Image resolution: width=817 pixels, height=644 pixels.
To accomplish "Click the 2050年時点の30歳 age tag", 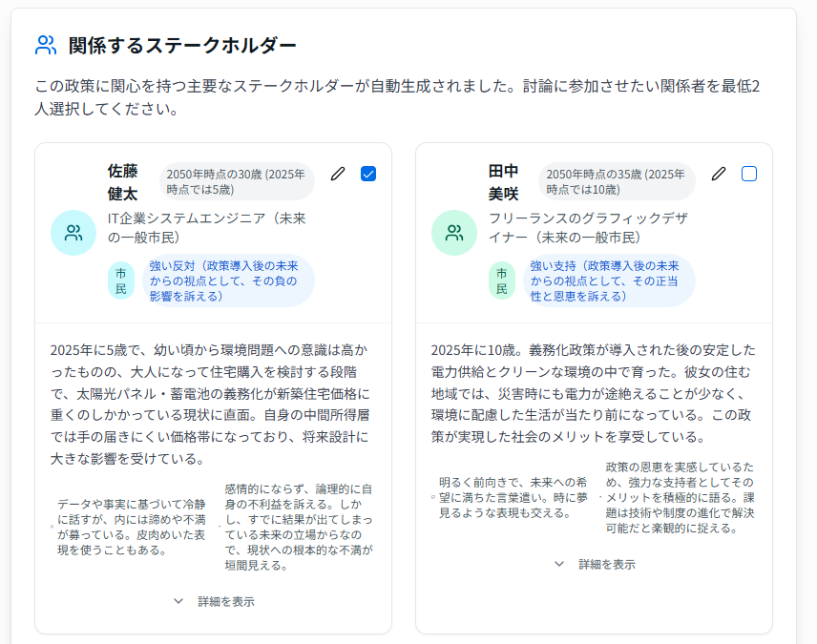I will (237, 181).
